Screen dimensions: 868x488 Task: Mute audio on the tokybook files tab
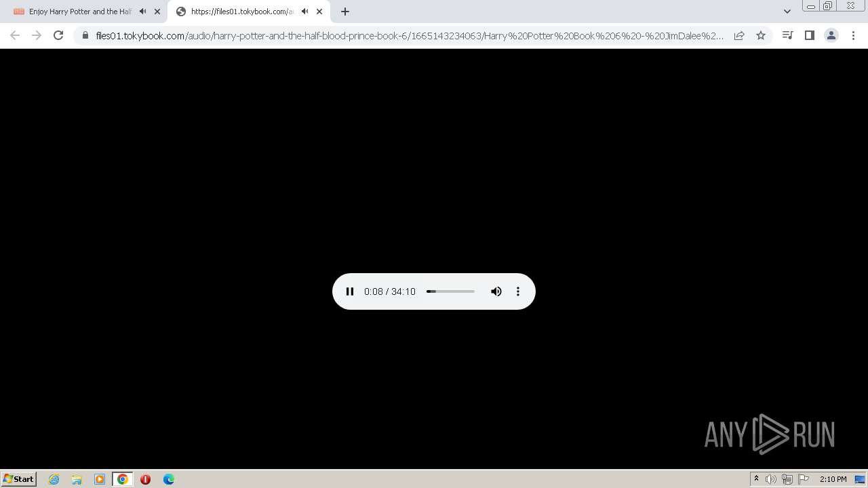tap(305, 12)
